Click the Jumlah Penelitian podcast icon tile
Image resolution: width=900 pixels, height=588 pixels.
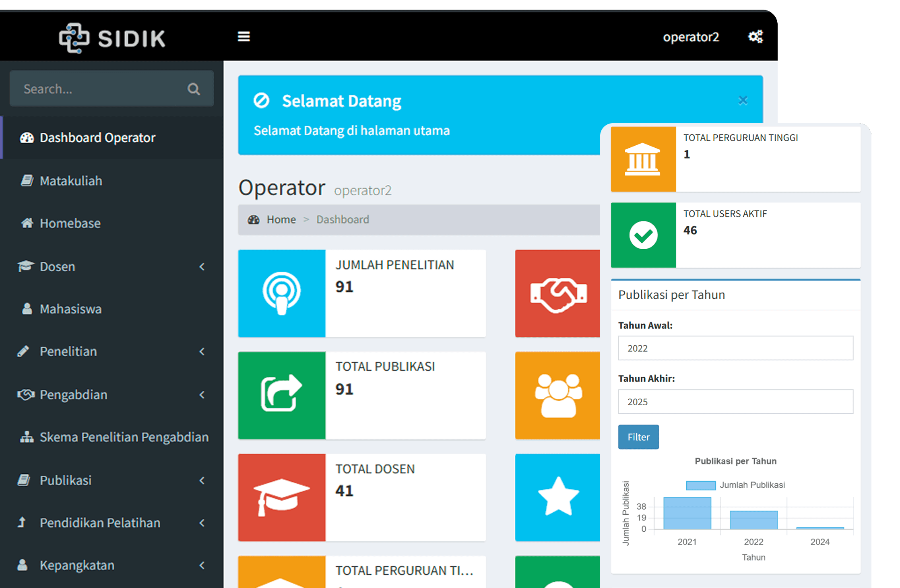pyautogui.click(x=282, y=293)
